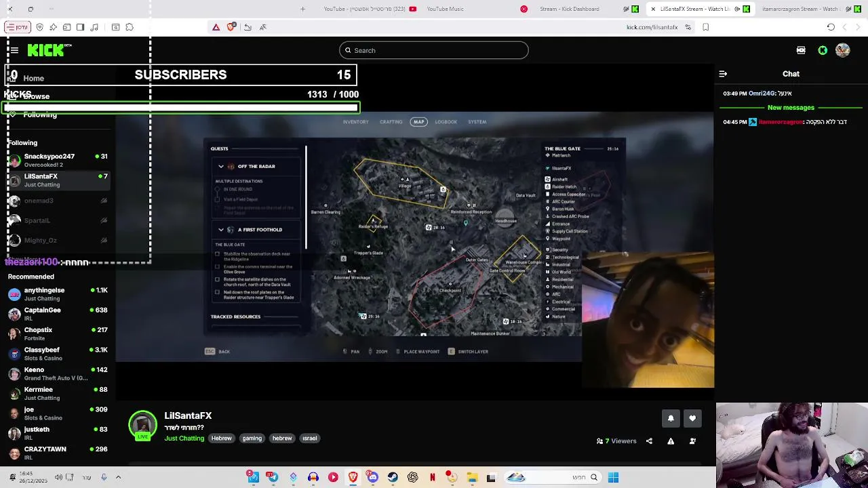The image size is (868, 488).
Task: Open Netflix from the taskbar
Action: (x=432, y=477)
